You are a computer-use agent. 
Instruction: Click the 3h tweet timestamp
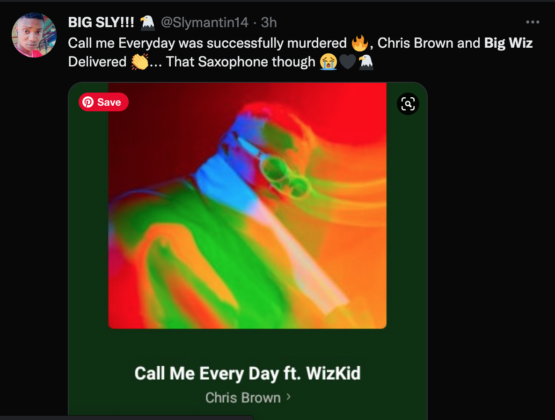[x=269, y=23]
